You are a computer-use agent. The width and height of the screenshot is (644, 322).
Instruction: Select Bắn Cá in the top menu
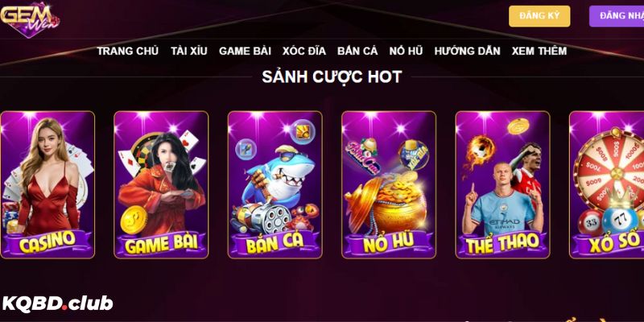point(357,51)
